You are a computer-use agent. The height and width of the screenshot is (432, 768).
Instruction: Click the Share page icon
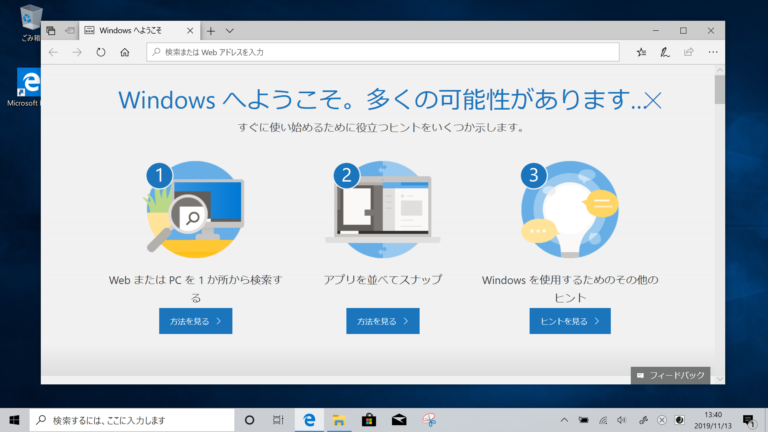[x=689, y=52]
